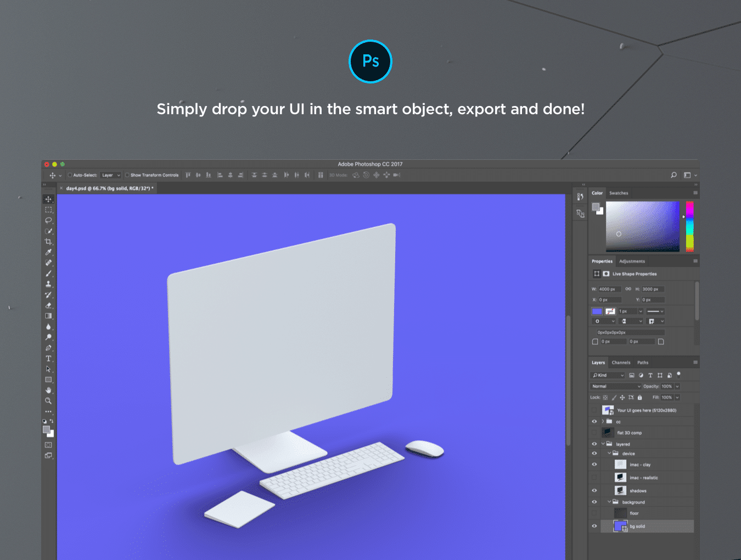
Task: Select the Horizontal Type tool
Action: (48, 359)
